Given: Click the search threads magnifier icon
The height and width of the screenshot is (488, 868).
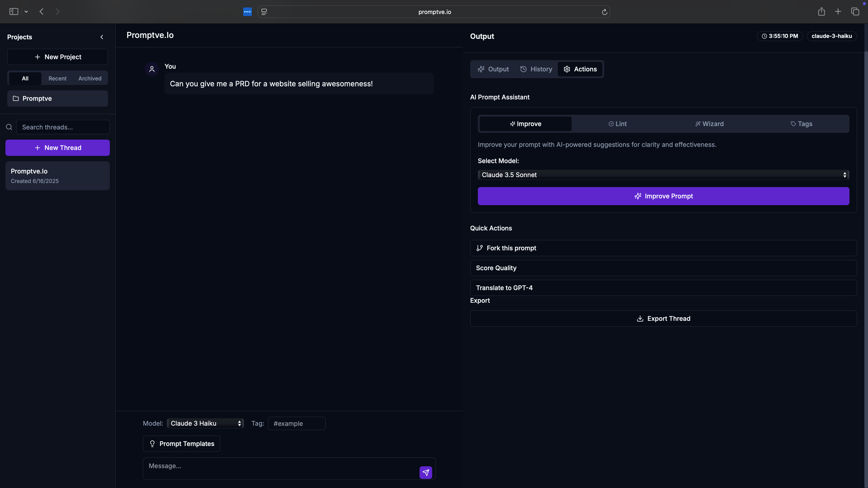Looking at the screenshot, I should [9, 127].
